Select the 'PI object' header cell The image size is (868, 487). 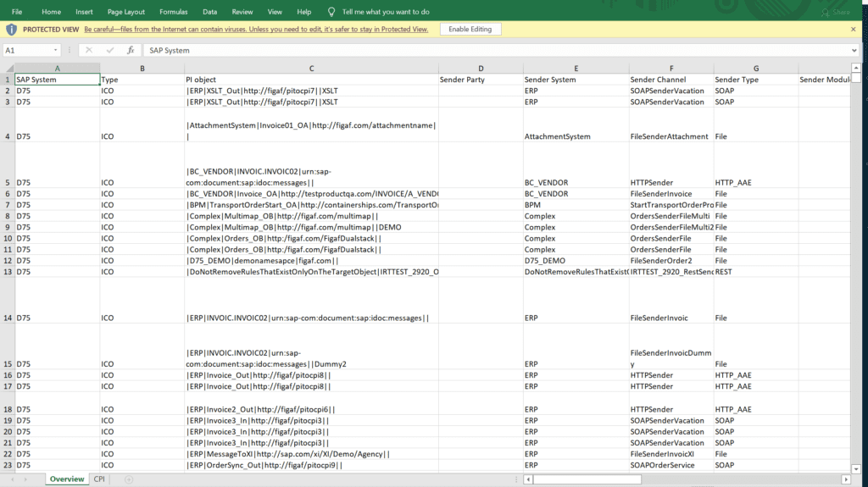coord(312,80)
